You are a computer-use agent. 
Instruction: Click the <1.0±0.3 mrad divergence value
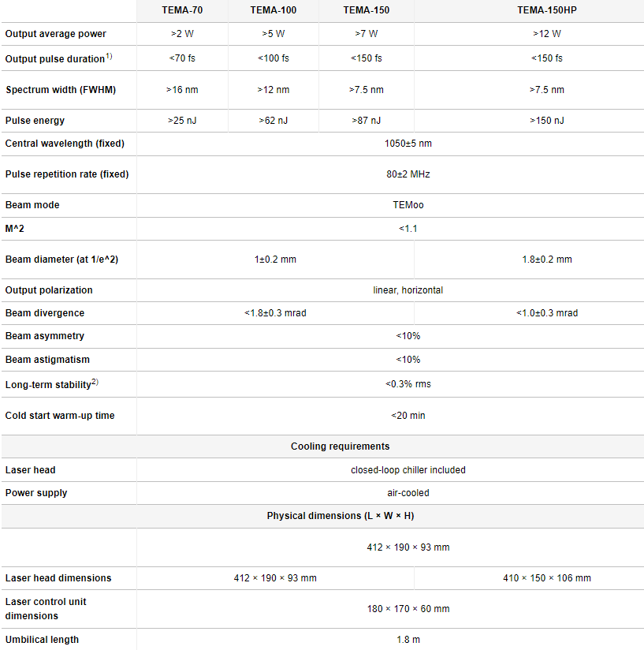pos(546,313)
